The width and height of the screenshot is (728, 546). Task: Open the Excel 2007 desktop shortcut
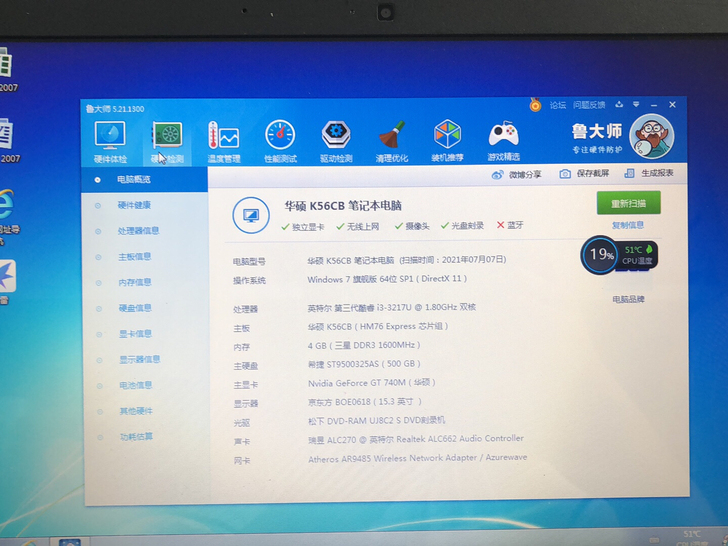[6, 70]
